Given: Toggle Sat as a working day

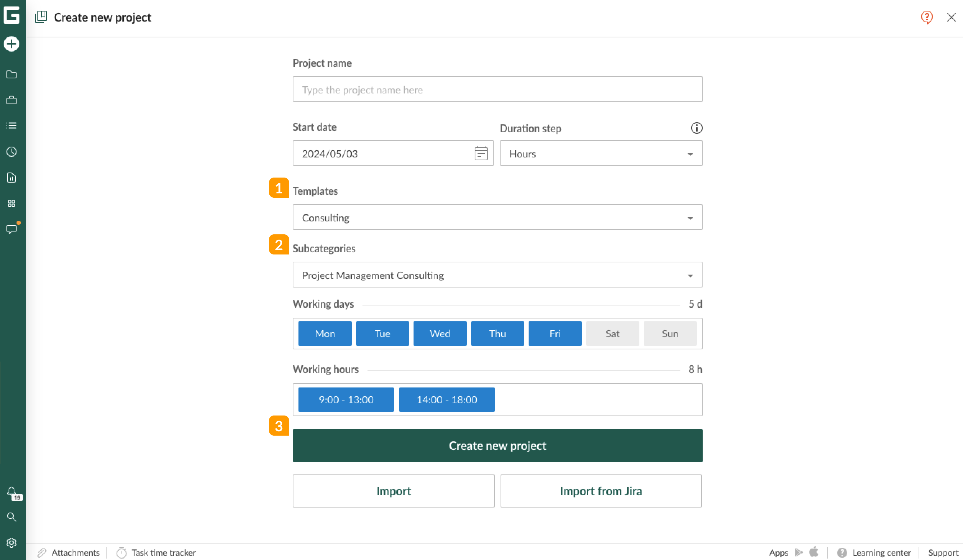Looking at the screenshot, I should click(x=612, y=334).
